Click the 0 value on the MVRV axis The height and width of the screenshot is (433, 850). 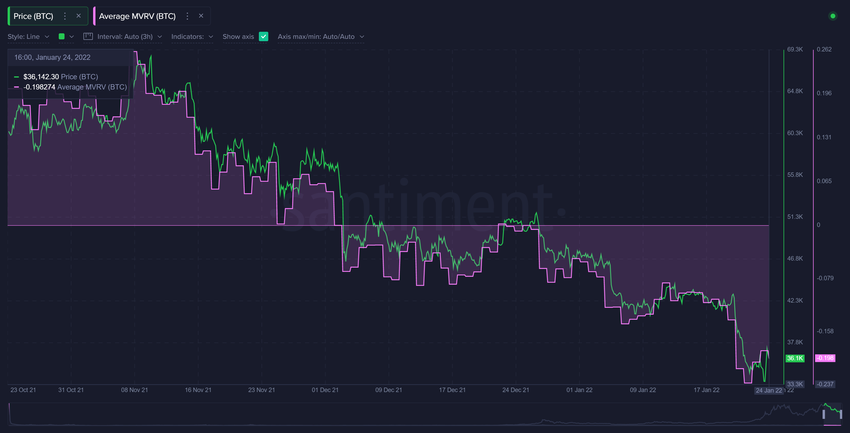click(x=819, y=225)
